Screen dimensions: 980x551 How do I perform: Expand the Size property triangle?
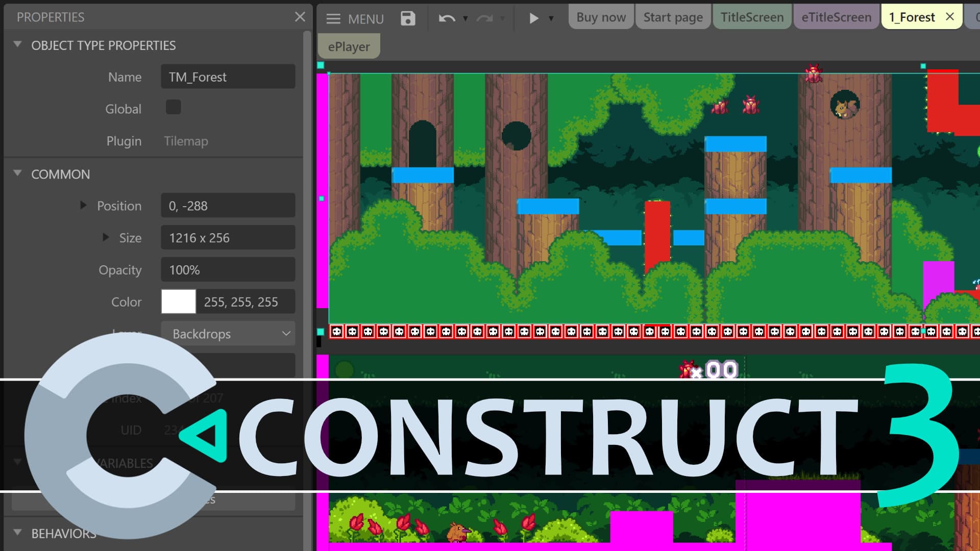pyautogui.click(x=106, y=237)
